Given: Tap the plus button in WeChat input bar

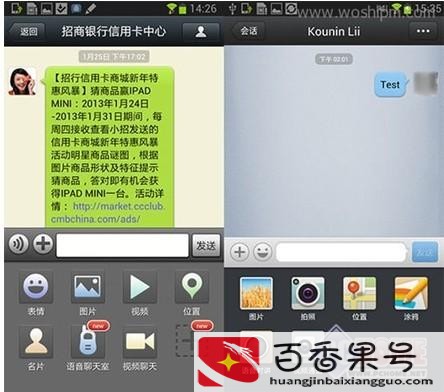Looking at the screenshot, I should click(x=43, y=244).
